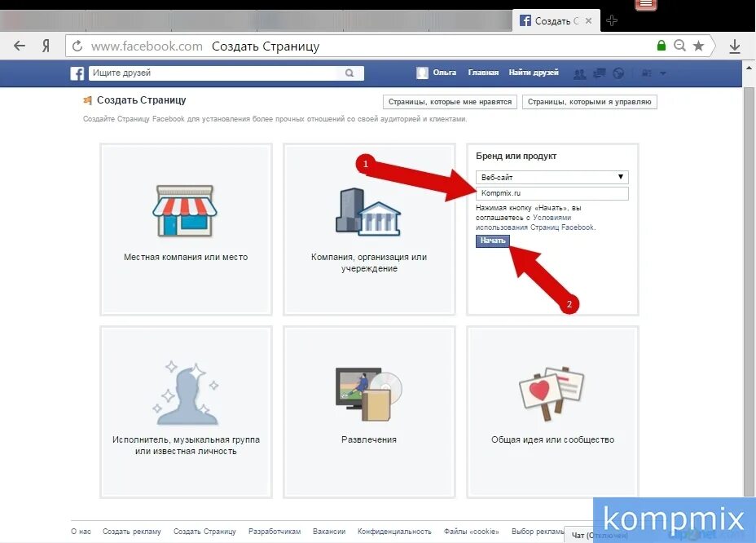This screenshot has height=543, width=756.
Task: Go to Главная in header
Action: pos(483,73)
